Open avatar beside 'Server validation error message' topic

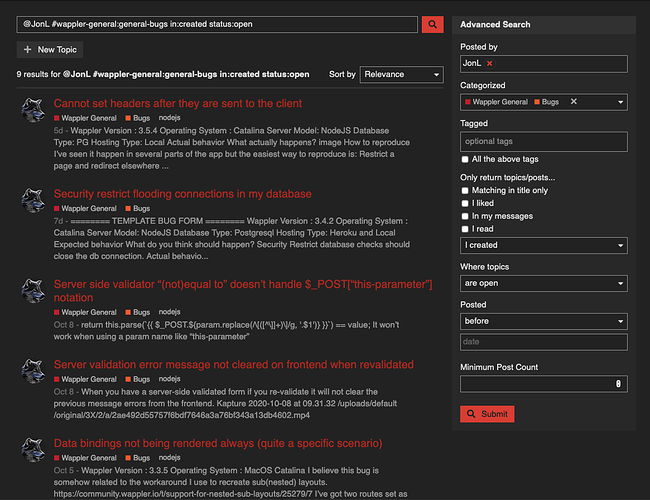[x=33, y=371]
